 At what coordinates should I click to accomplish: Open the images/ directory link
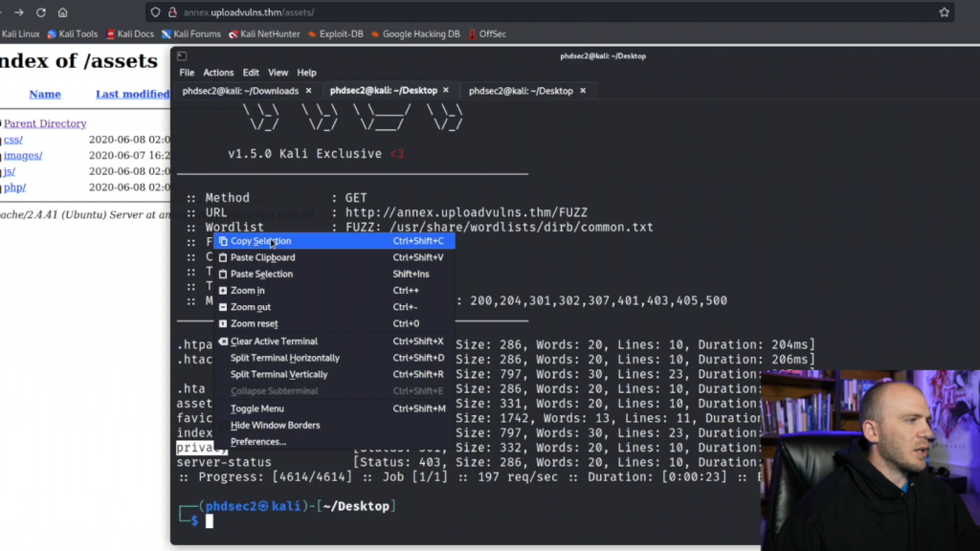click(x=23, y=156)
